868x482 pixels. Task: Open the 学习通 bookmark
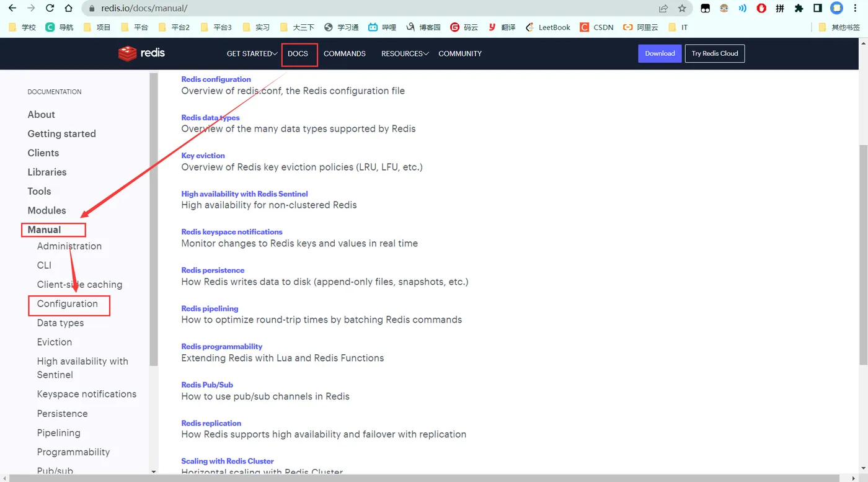point(341,27)
